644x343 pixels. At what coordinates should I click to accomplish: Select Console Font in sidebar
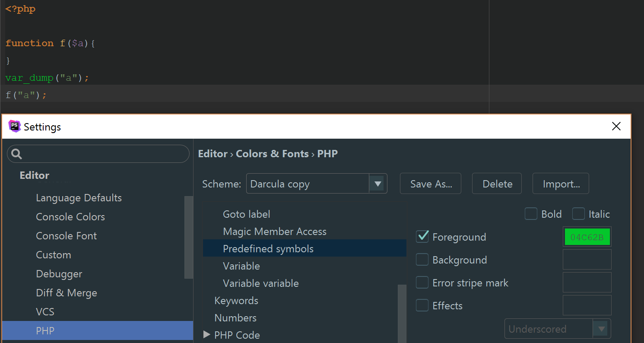[x=66, y=236]
